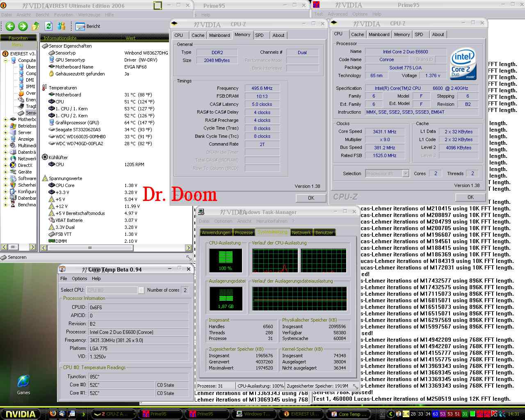The width and height of the screenshot is (525, 420).
Task: Open the Bericht report button
Action: (x=88, y=26)
